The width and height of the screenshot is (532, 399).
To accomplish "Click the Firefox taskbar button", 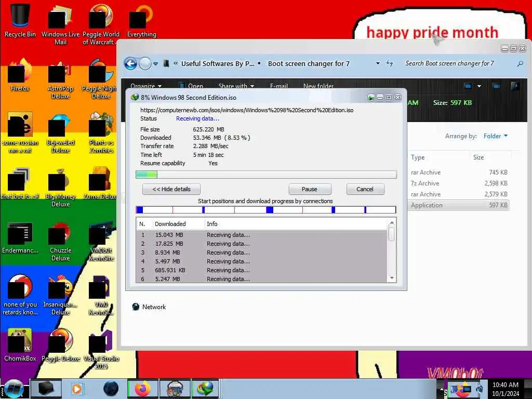I will pyautogui.click(x=143, y=389).
